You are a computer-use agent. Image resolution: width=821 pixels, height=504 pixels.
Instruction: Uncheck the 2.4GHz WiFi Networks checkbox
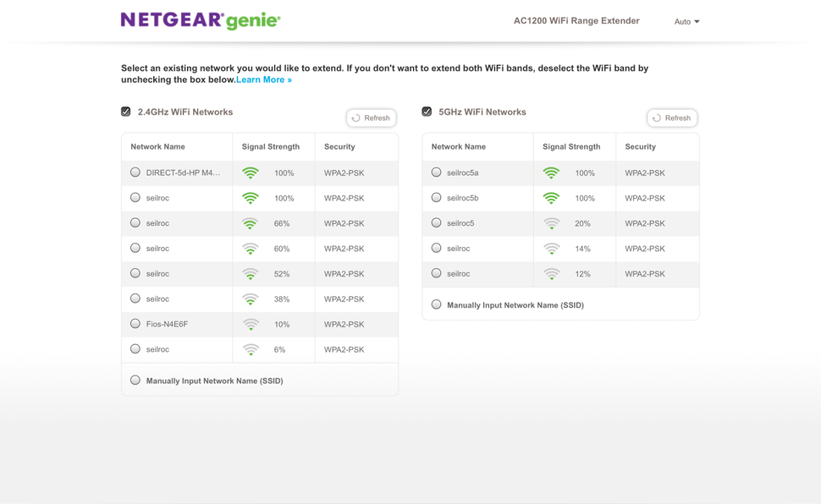(124, 111)
